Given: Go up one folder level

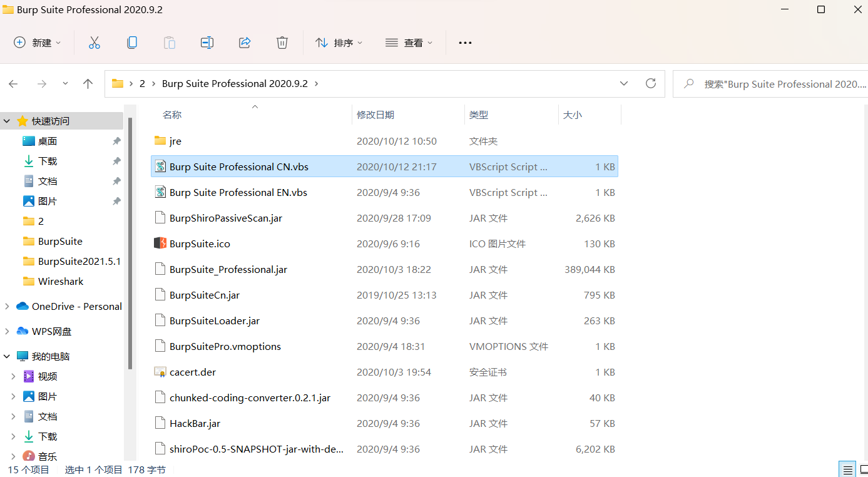Looking at the screenshot, I should pyautogui.click(x=88, y=84).
